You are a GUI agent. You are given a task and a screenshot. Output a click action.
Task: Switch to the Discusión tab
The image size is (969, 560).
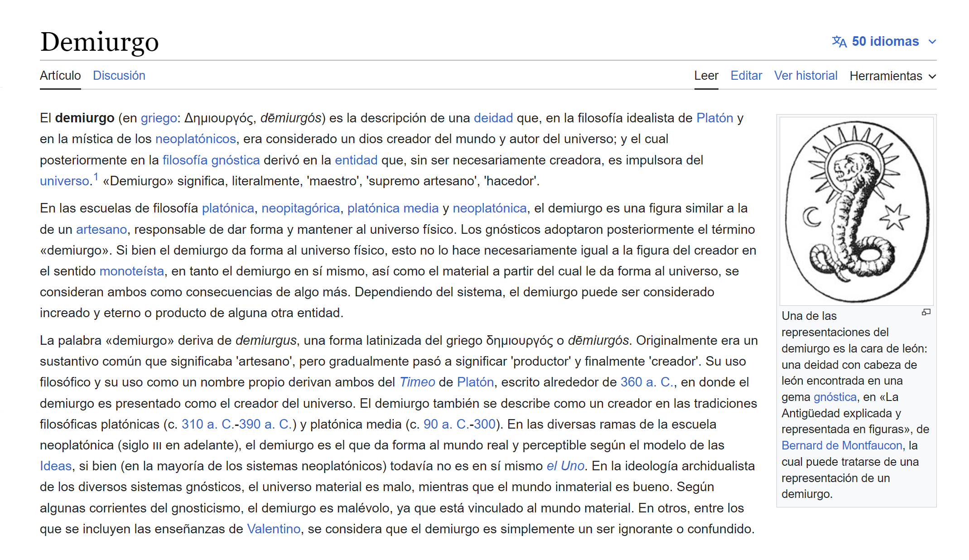(119, 76)
